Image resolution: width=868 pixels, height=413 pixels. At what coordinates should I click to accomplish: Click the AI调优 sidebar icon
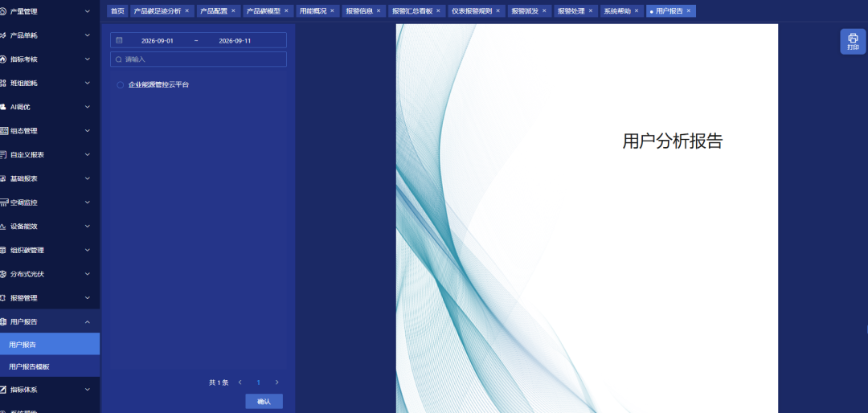[x=2, y=107]
